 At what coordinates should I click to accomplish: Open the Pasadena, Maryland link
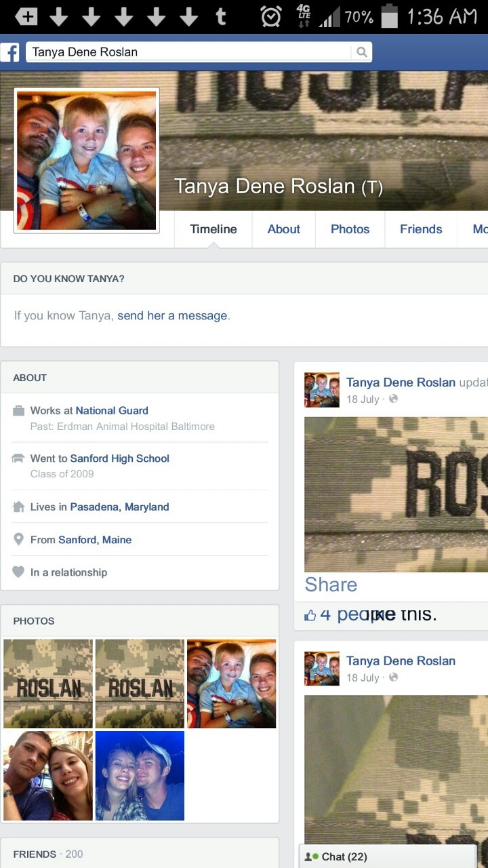click(x=119, y=507)
